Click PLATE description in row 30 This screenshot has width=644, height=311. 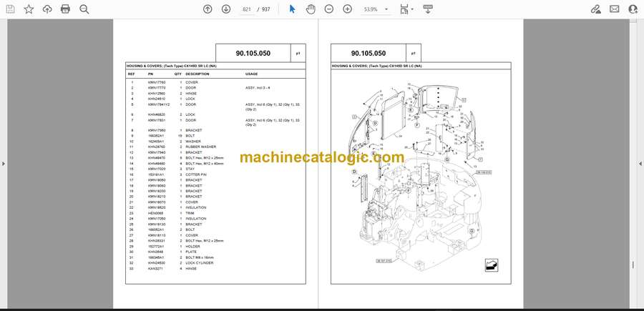coord(191,252)
